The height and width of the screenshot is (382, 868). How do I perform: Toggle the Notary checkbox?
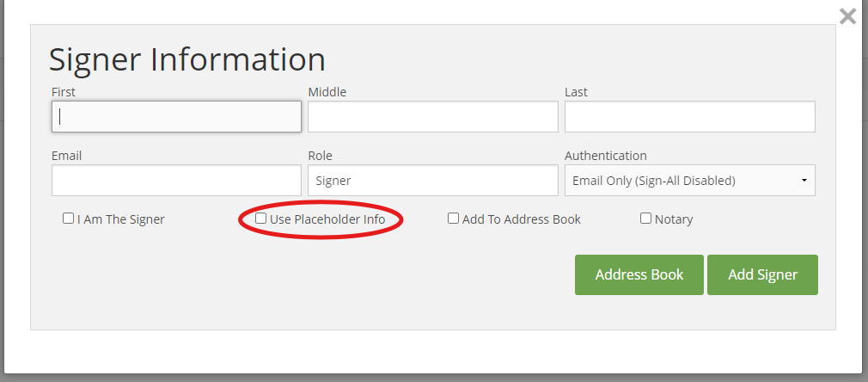(646, 219)
